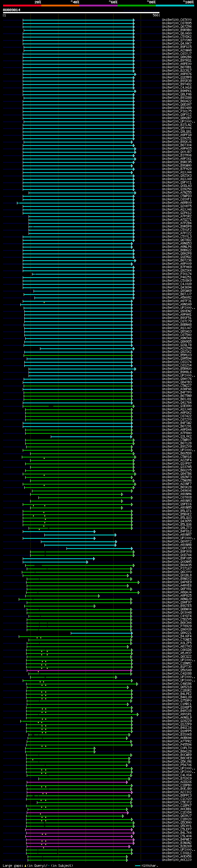Open hit UniRef100_Q6JAG0
The width and height of the screenshot is (197, 868).
(x=177, y=33)
